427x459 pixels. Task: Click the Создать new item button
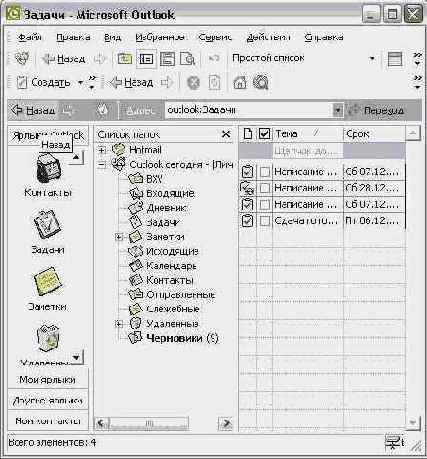point(43,82)
